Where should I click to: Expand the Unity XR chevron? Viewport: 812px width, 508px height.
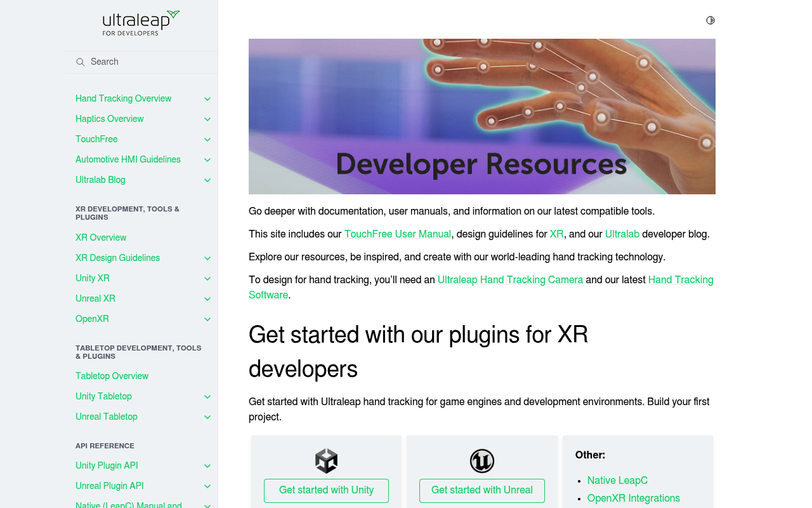pos(207,279)
